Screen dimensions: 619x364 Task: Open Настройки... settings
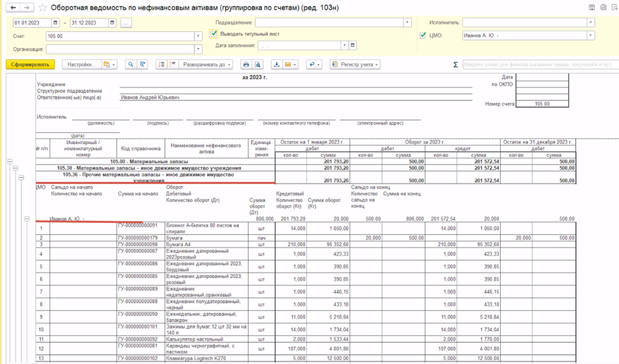click(x=81, y=64)
